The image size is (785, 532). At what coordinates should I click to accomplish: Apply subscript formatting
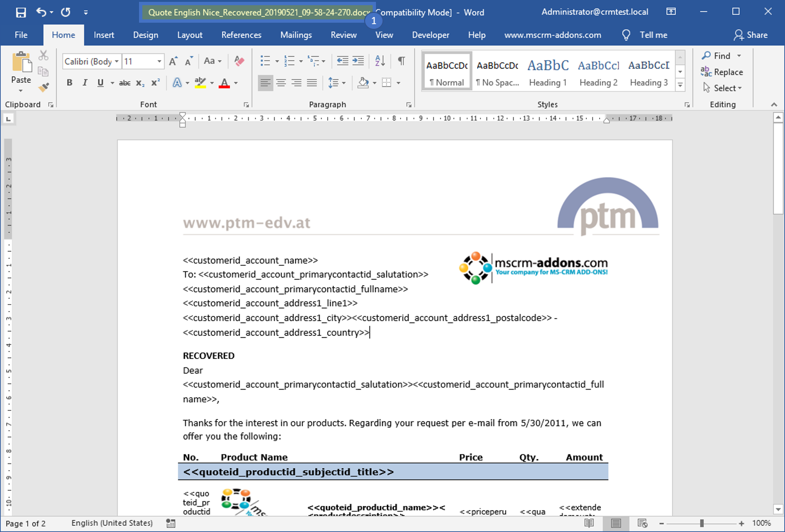(x=140, y=83)
